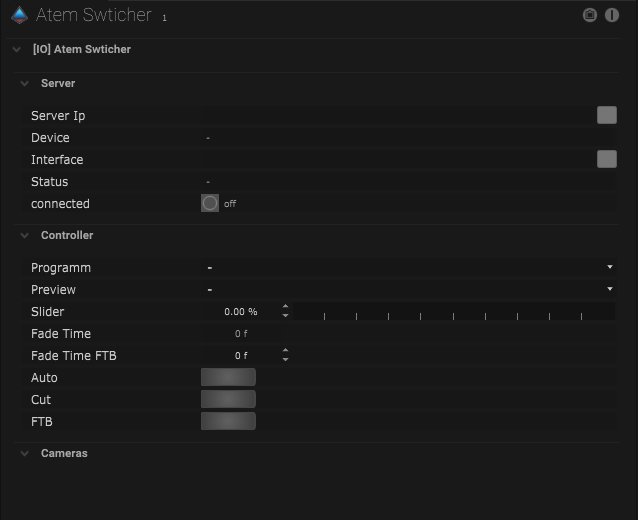Collapse the Controller section
This screenshot has width=638, height=520.
pyautogui.click(x=24, y=236)
